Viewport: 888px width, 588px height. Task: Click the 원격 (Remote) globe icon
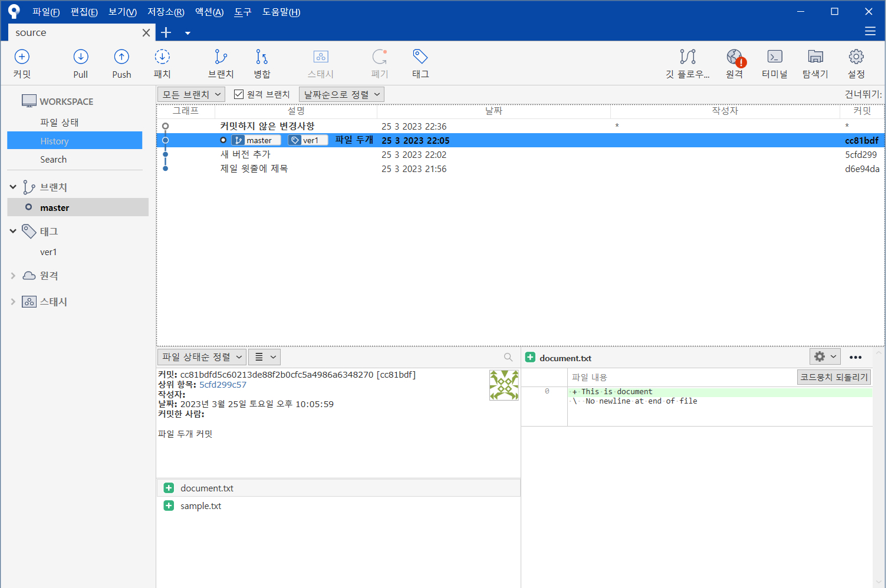(x=735, y=57)
